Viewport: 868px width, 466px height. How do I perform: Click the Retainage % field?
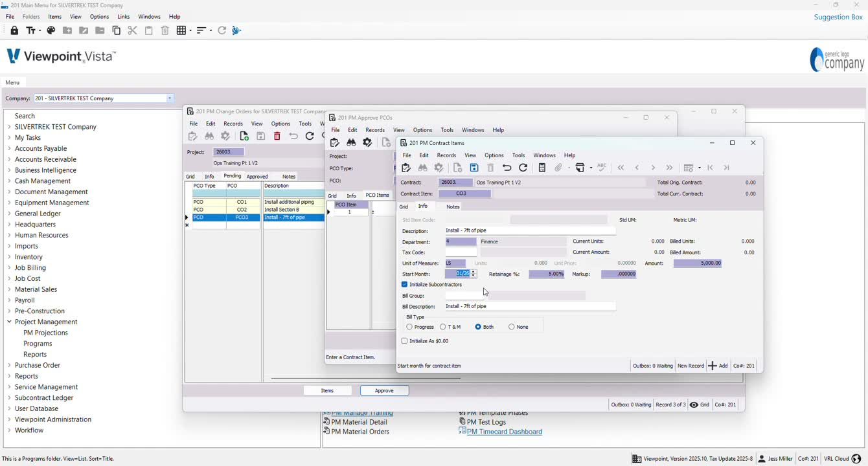[x=547, y=274]
